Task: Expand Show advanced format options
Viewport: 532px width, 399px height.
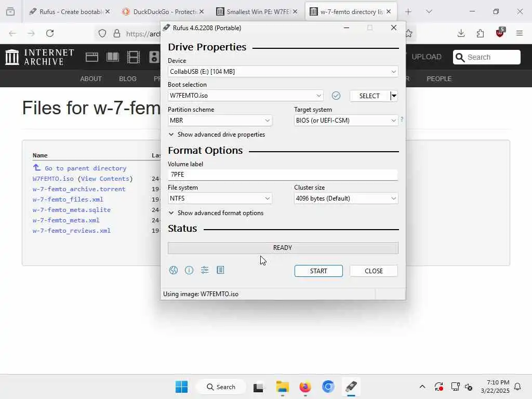Action: (216, 213)
